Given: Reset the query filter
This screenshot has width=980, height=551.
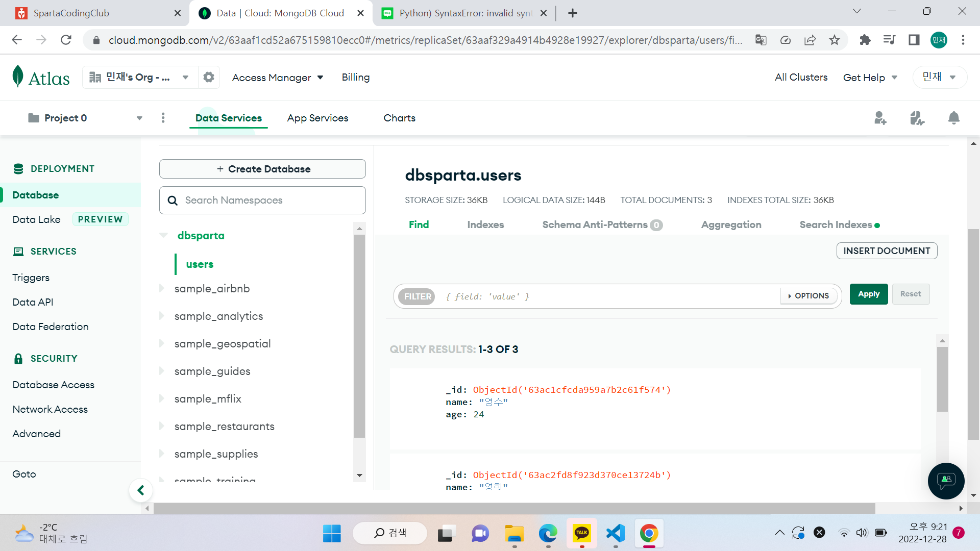Looking at the screenshot, I should [911, 294].
